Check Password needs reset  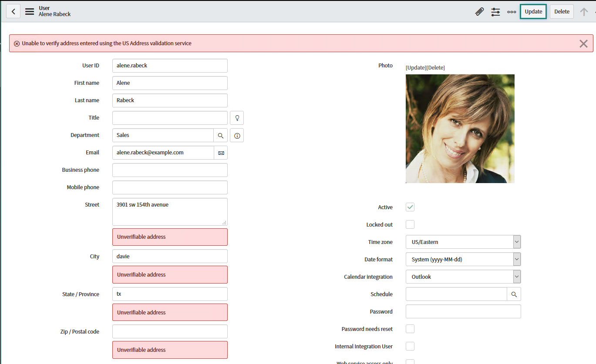click(410, 329)
